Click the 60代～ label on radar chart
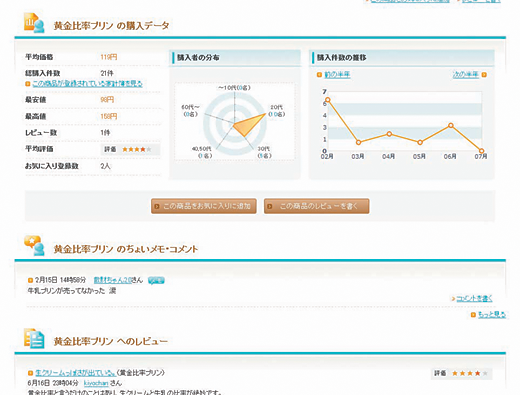This screenshot has width=520, height=395. pyautogui.click(x=190, y=111)
